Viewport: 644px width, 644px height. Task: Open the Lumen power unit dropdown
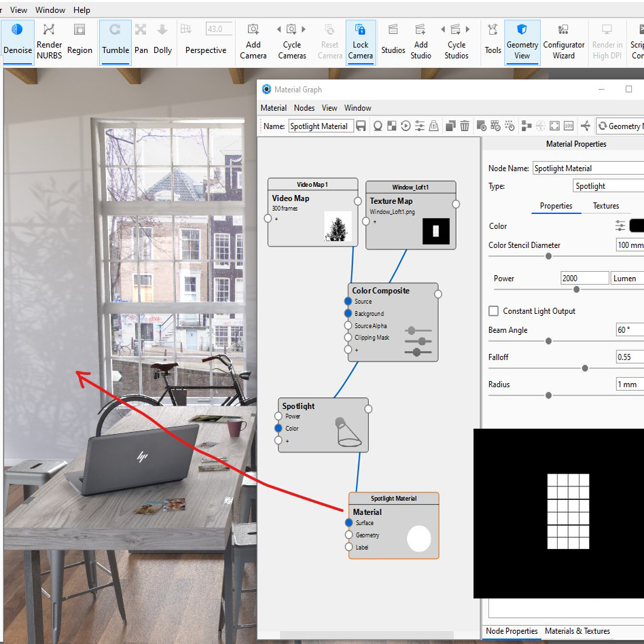626,279
